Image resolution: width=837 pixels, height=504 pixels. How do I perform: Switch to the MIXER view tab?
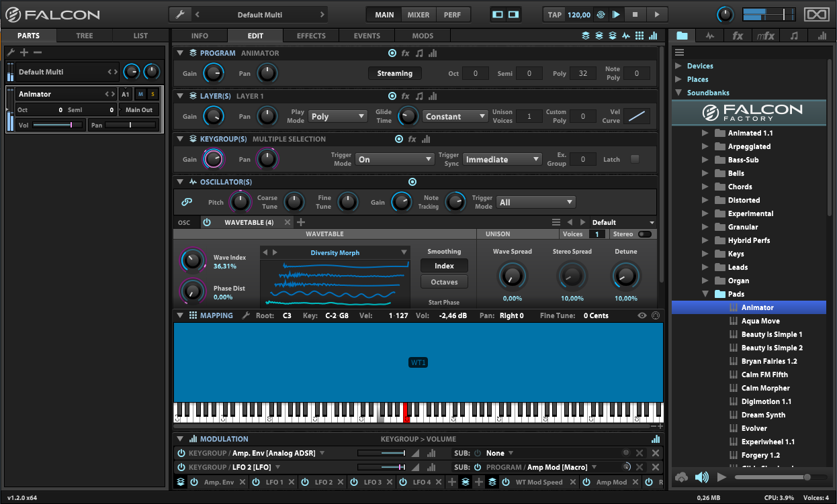419,15
